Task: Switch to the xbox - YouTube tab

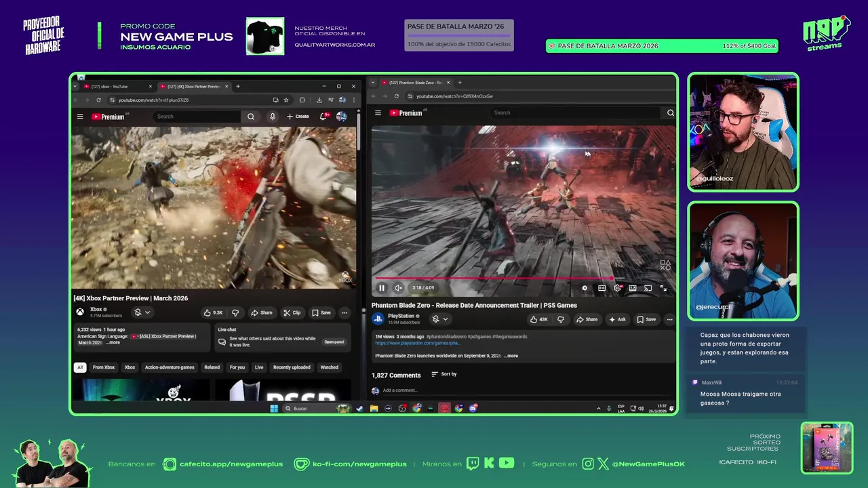Action: coord(117,87)
